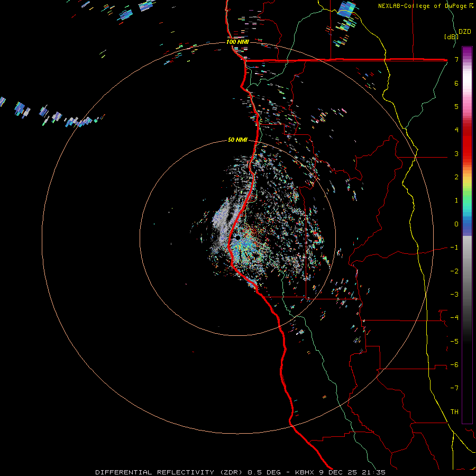The width and height of the screenshot is (476, 476).
Task: Click the 1 value on the scale
Action: pyautogui.click(x=456, y=200)
